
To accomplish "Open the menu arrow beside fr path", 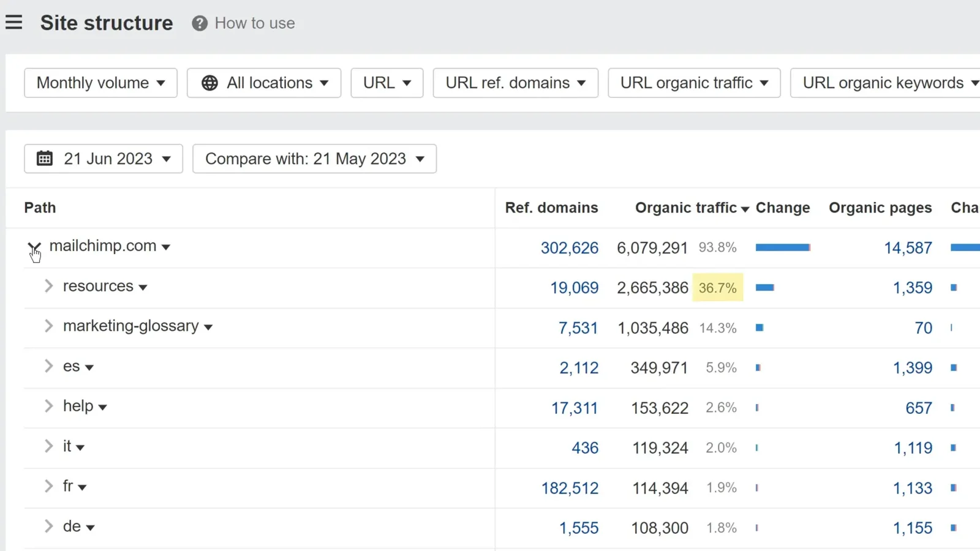I will (82, 487).
